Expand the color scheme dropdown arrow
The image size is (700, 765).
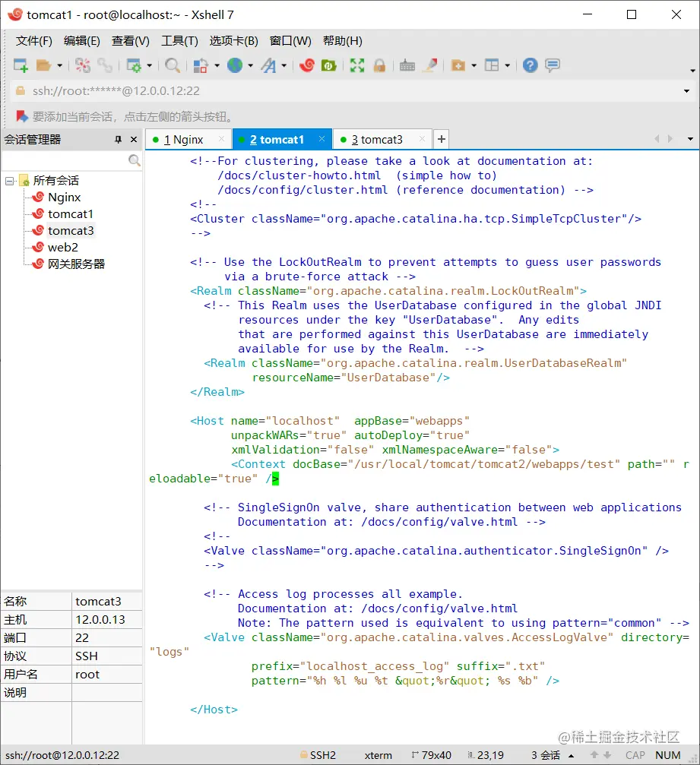click(x=217, y=65)
